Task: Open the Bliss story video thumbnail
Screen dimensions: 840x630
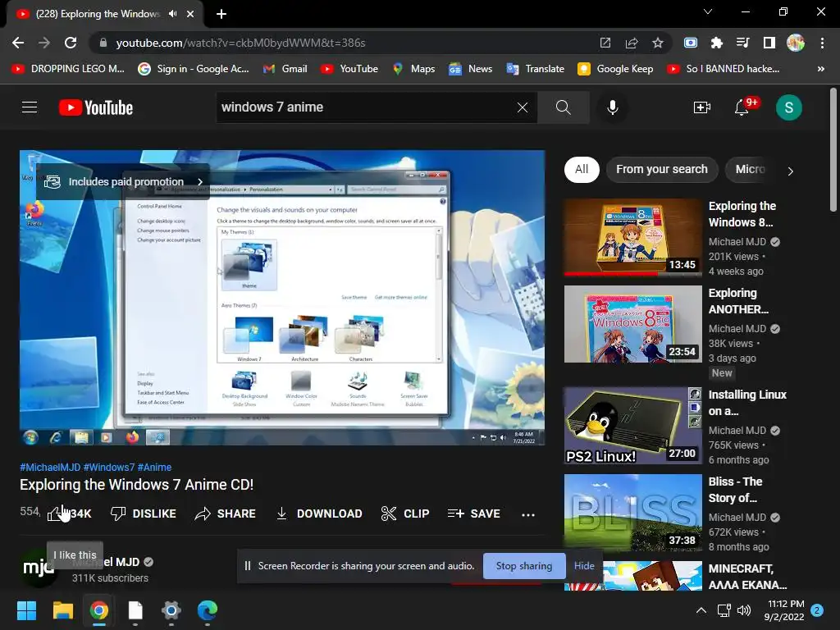Action: tap(632, 513)
